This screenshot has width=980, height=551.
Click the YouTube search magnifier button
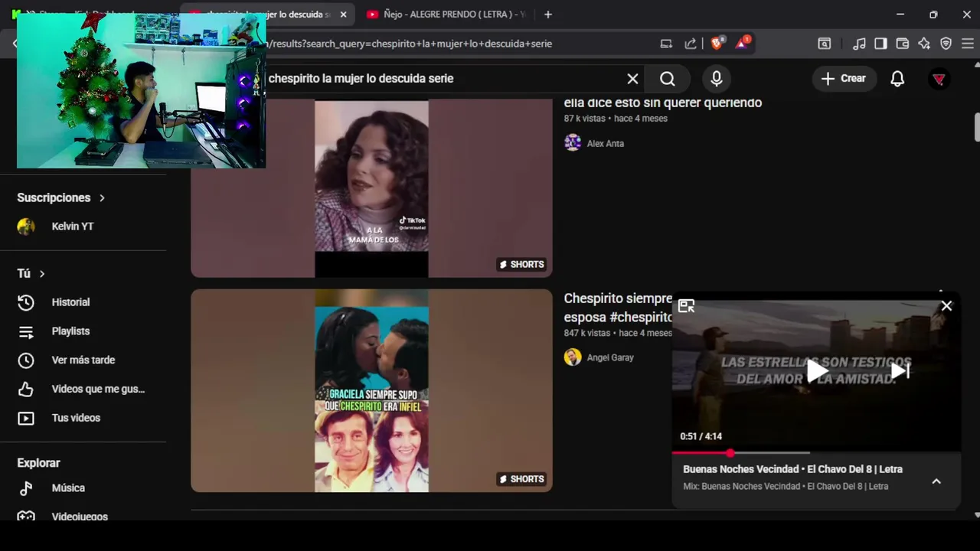tap(668, 79)
